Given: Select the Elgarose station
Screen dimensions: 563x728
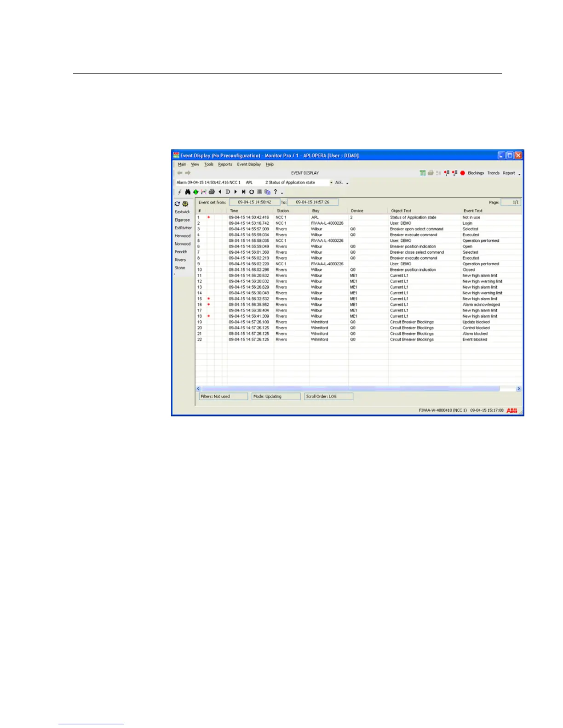Looking at the screenshot, I should pos(182,220).
